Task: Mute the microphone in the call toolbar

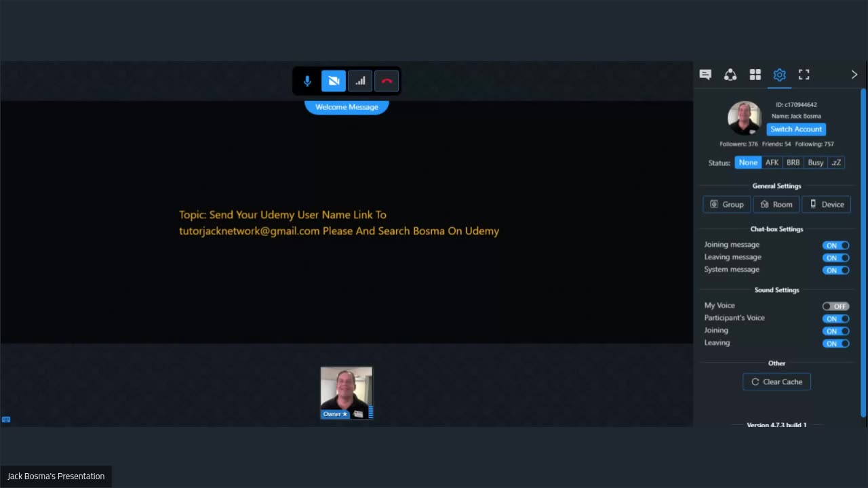Action: (x=307, y=81)
